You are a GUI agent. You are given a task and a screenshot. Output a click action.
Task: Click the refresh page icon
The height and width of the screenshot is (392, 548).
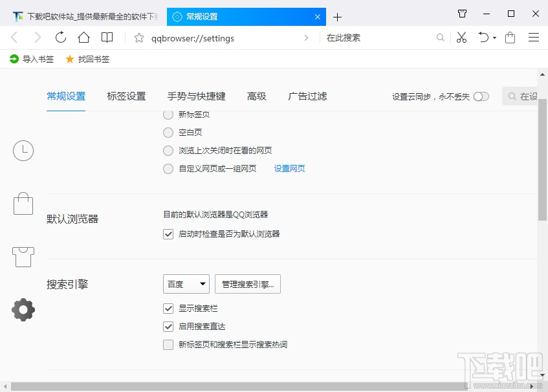[60, 38]
